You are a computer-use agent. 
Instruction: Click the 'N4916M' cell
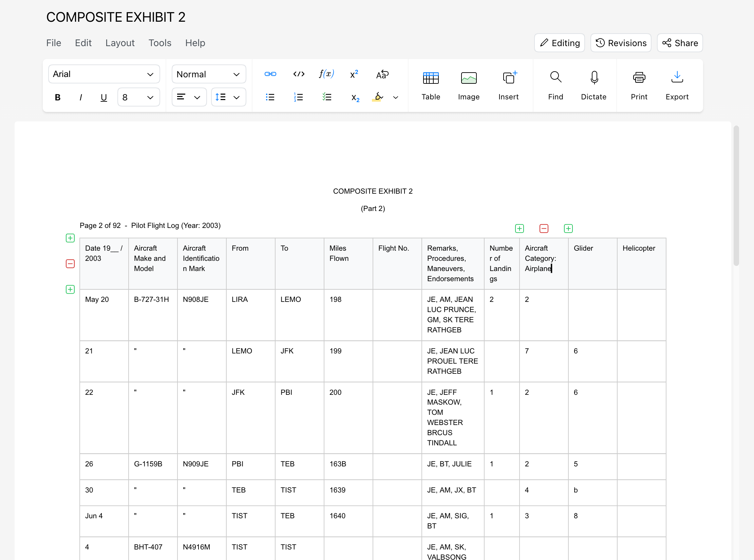[202, 548]
